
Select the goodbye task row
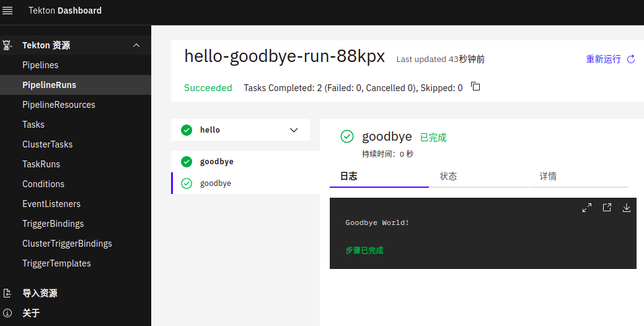coord(245,162)
